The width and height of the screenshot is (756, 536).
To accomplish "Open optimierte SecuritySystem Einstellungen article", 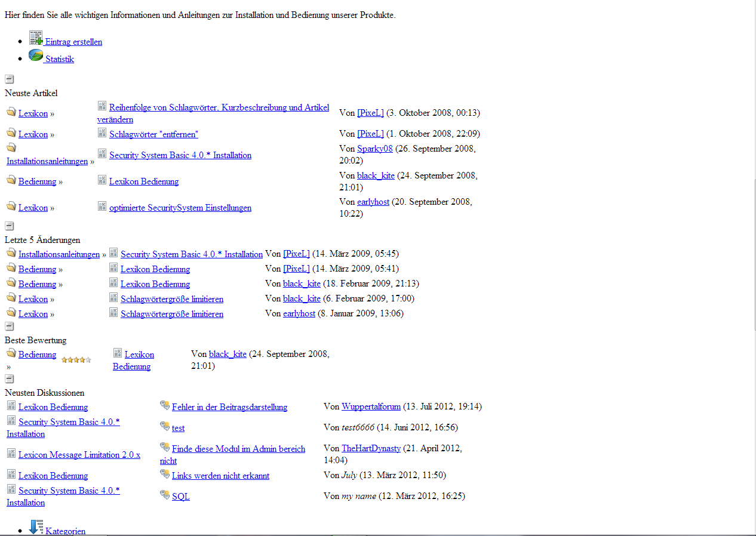I will click(x=180, y=208).
